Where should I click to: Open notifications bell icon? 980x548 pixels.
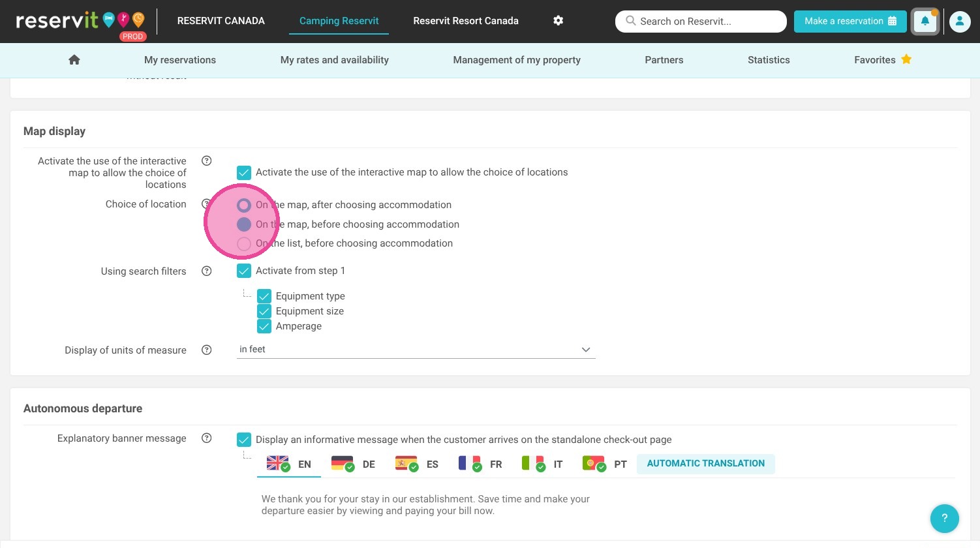coord(925,22)
